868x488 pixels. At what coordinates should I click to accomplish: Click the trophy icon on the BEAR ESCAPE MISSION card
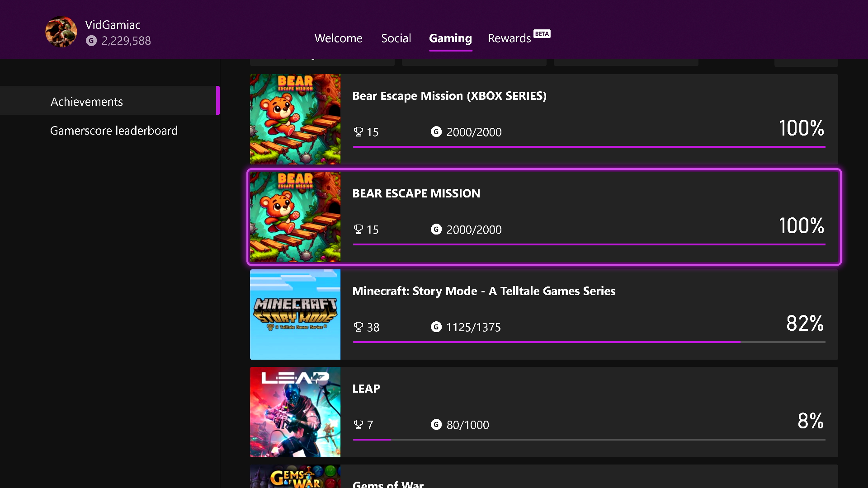point(359,230)
